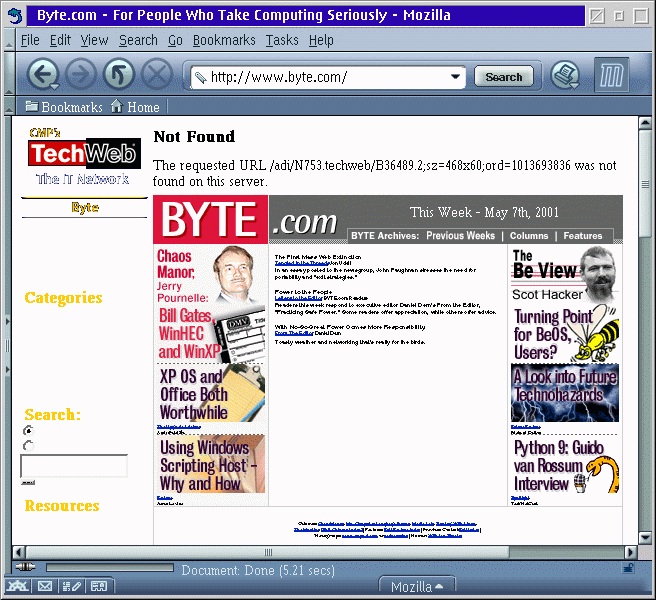
Task: Click the Categories heading in left column
Action: tap(63, 298)
